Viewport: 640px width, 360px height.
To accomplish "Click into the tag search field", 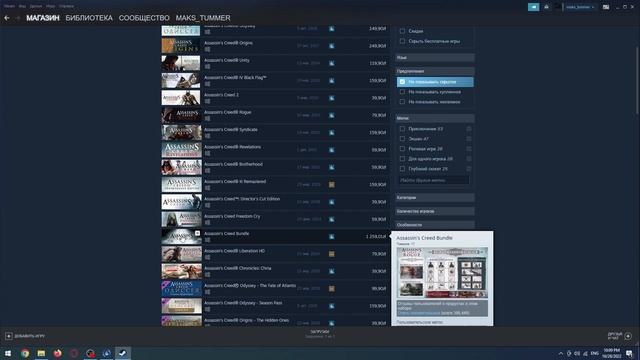I will (433, 180).
